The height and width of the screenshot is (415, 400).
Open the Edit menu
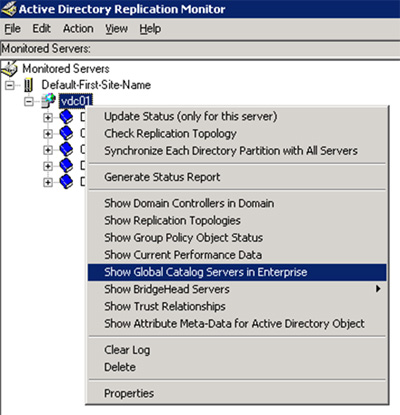[41, 29]
